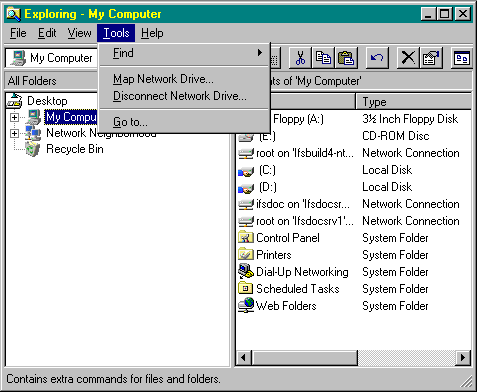
Task: Click the Paste clipboard toolbar icon
Action: click(346, 58)
